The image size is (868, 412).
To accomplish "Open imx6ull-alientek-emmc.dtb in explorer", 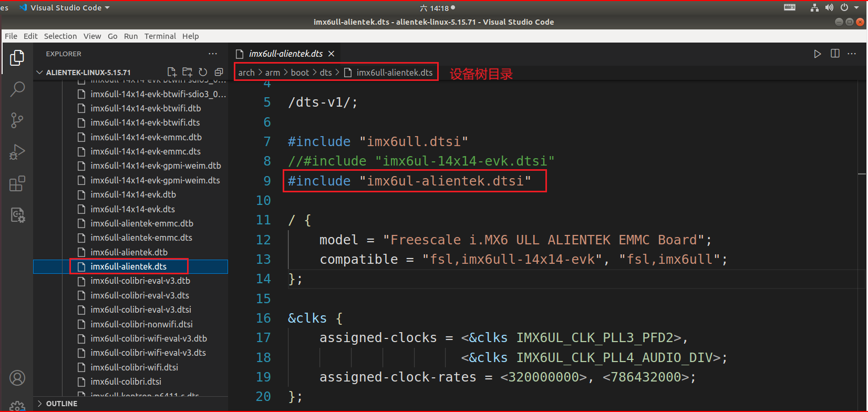I will [142, 223].
